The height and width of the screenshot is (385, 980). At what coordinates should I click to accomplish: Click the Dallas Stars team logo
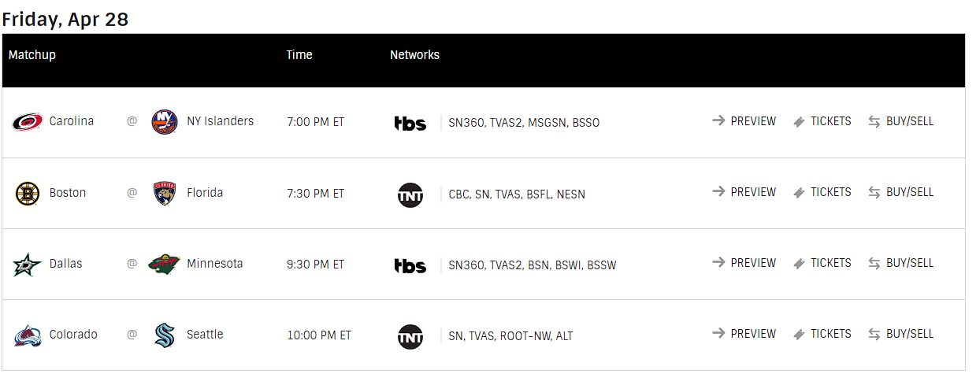pos(27,264)
